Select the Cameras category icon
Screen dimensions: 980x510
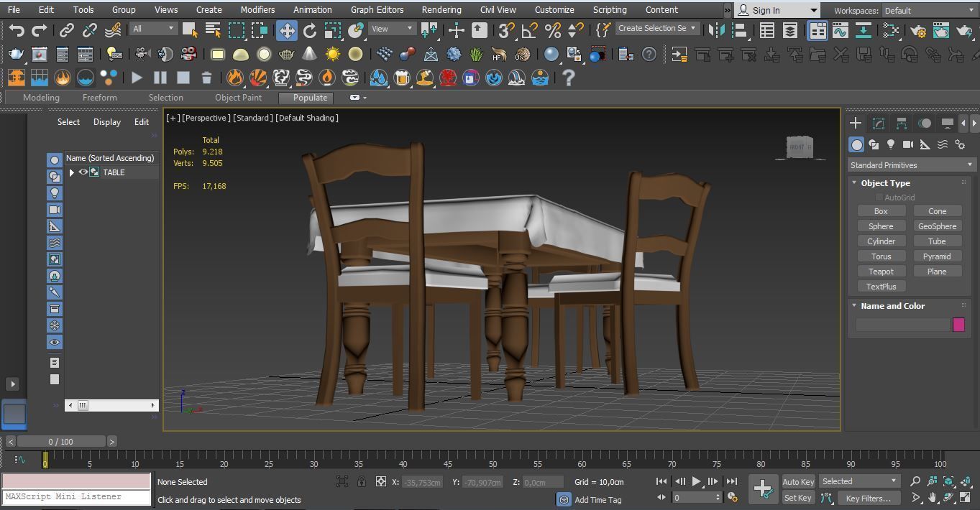(908, 145)
